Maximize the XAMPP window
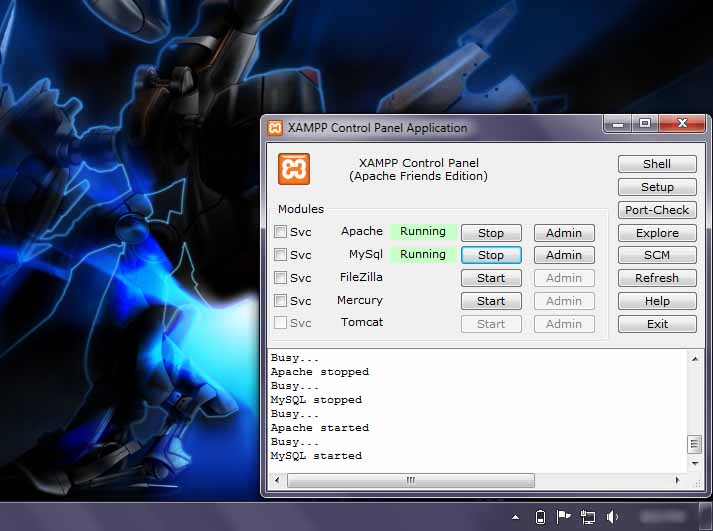This screenshot has height=531, width=713. pyautogui.click(x=645, y=124)
